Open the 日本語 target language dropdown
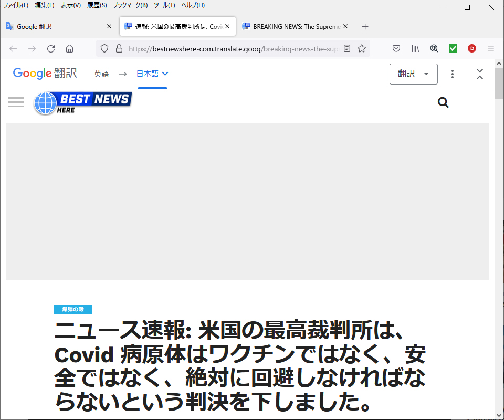 152,73
